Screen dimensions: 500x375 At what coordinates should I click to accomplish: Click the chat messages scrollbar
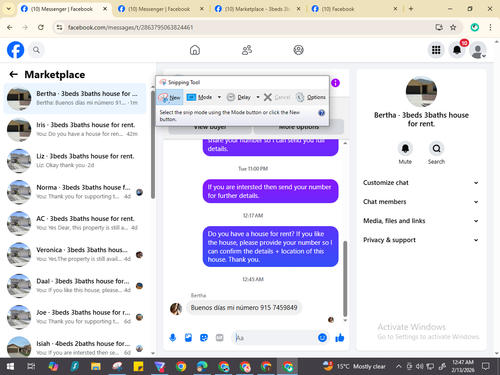(x=345, y=278)
